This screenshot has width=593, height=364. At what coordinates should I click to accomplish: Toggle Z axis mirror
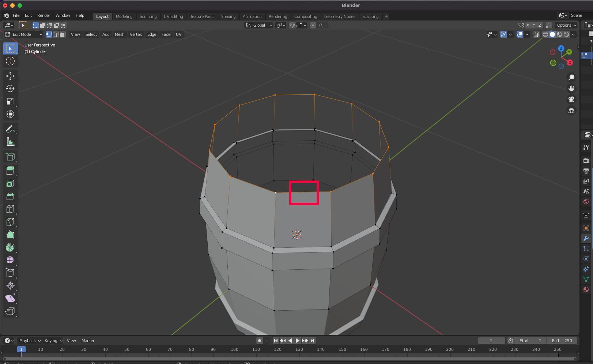click(x=540, y=25)
